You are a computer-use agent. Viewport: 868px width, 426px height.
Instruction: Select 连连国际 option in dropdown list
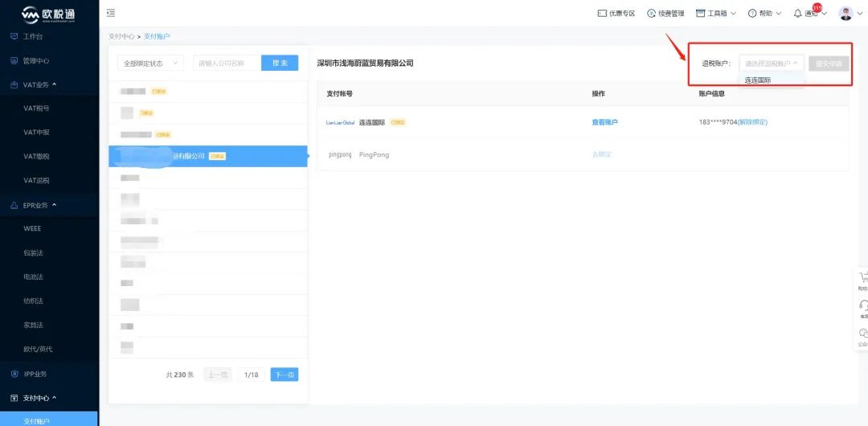758,80
